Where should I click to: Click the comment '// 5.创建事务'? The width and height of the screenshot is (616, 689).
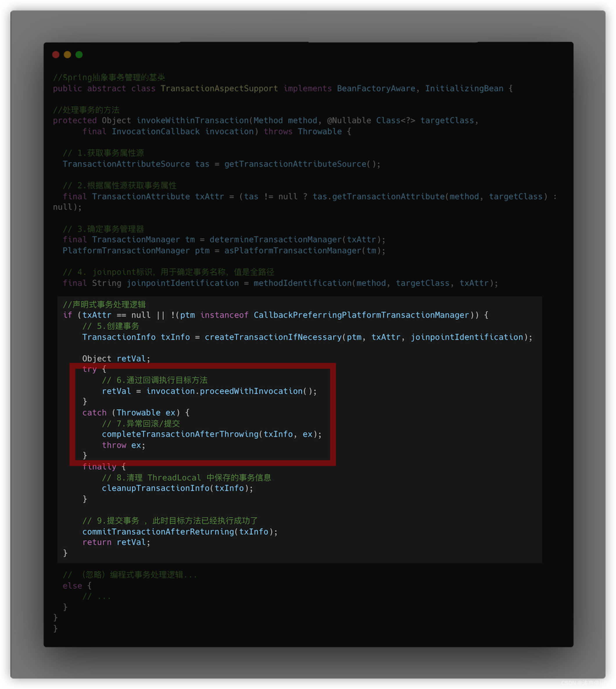point(111,326)
